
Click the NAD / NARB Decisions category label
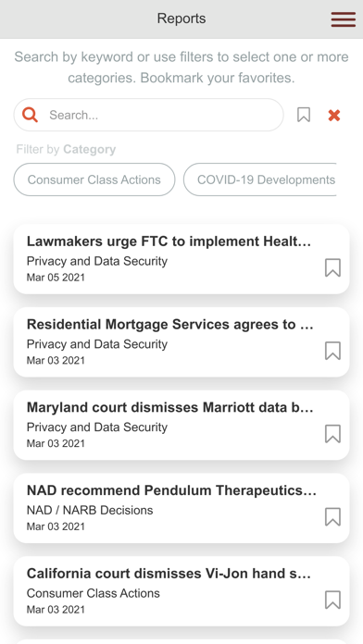90,510
